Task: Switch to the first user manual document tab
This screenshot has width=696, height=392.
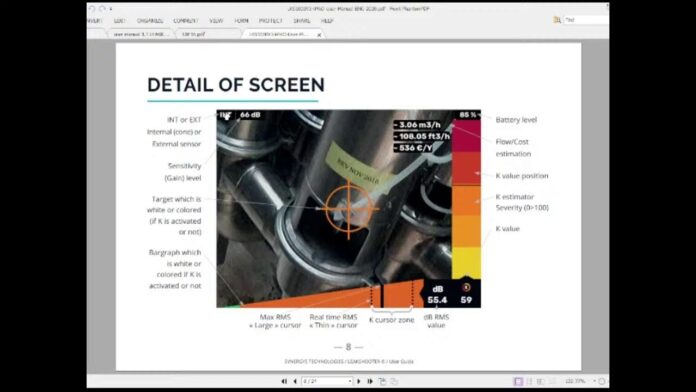Action: click(139, 34)
